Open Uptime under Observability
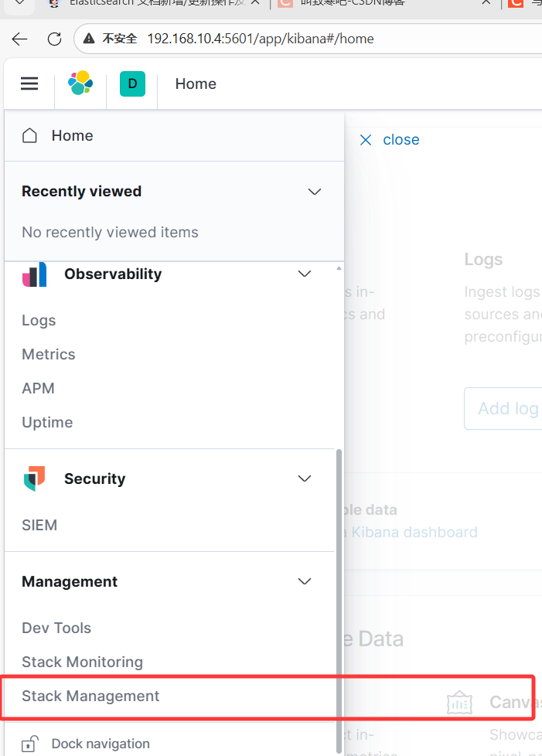The image size is (542, 756). point(47,422)
